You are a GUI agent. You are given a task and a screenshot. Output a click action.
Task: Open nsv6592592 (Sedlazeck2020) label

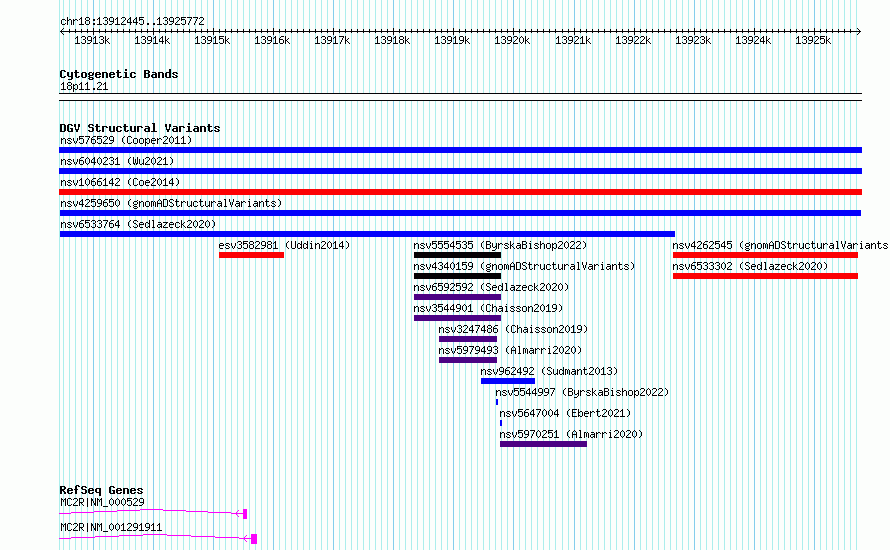click(x=491, y=287)
